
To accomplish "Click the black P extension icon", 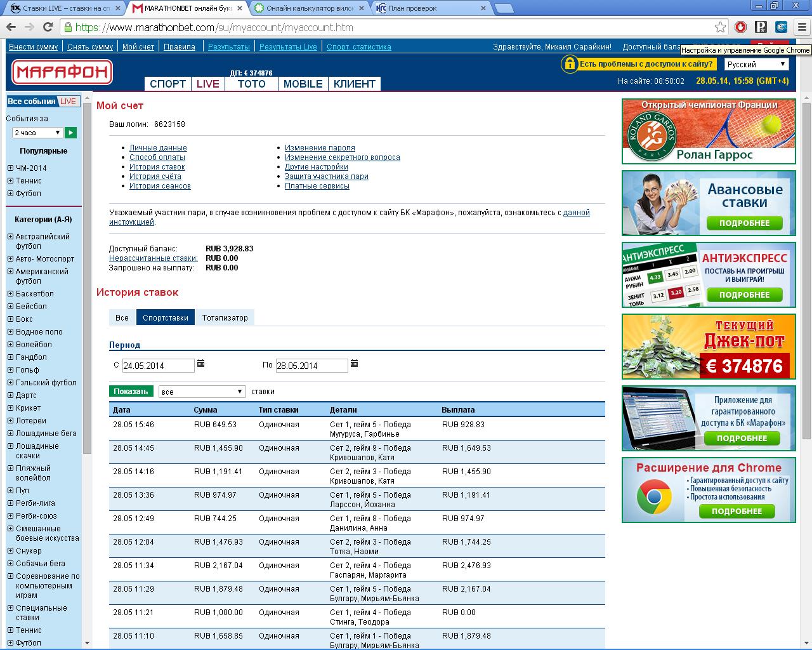I will [x=761, y=27].
